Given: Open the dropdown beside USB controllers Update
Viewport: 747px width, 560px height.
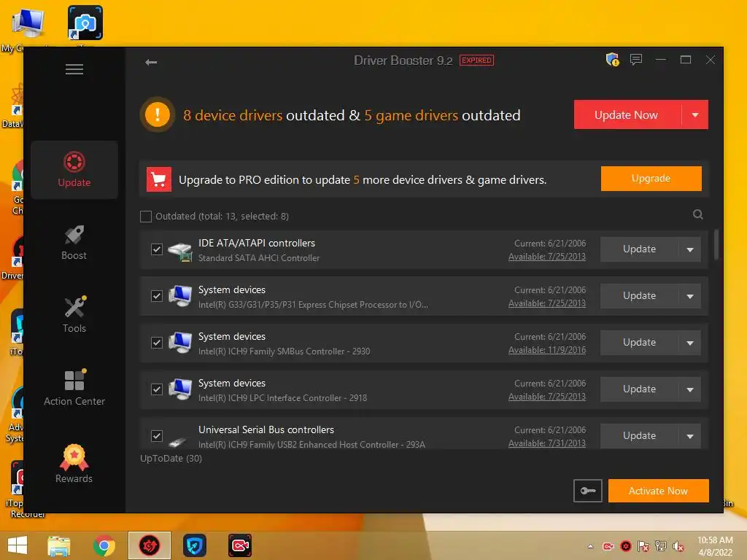Looking at the screenshot, I should point(690,436).
